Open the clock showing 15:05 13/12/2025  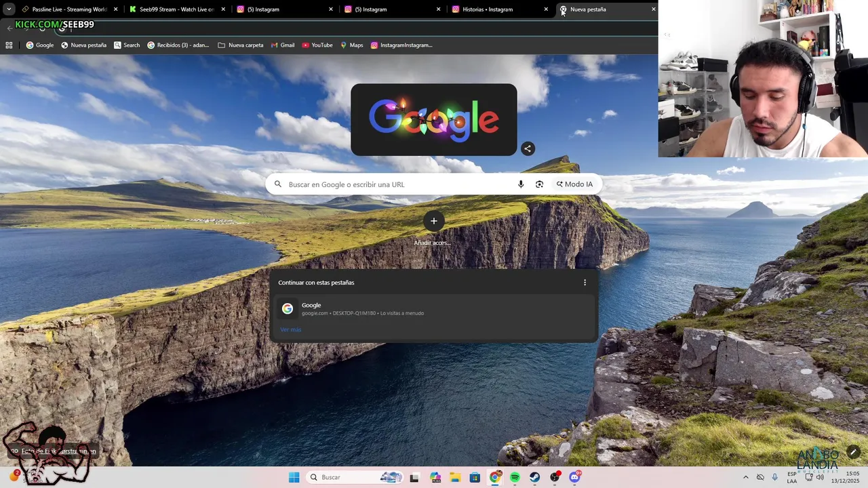pyautogui.click(x=846, y=477)
